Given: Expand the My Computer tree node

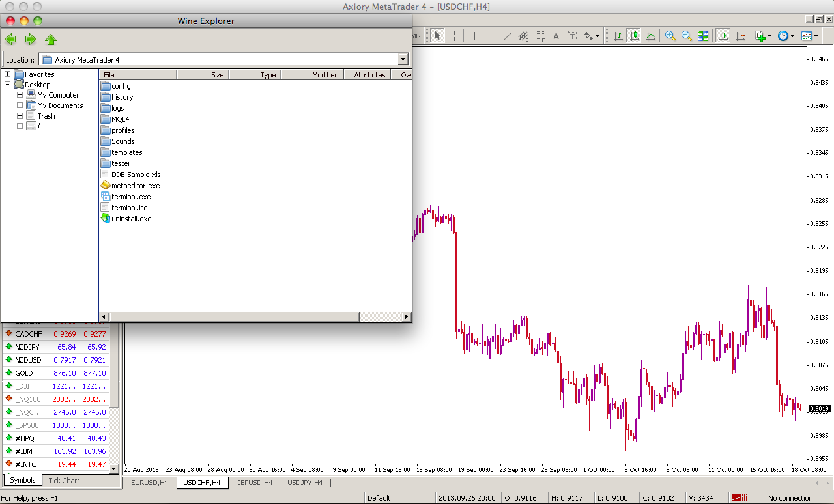Looking at the screenshot, I should pyautogui.click(x=20, y=95).
